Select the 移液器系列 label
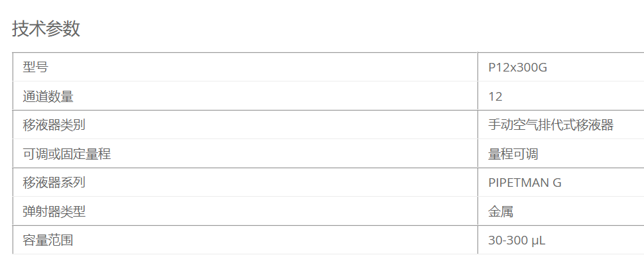Image resolution: width=644 pixels, height=265 pixels. 54,182
